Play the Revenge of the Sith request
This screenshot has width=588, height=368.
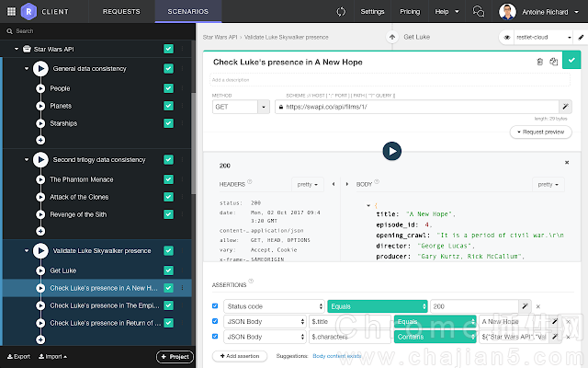(40, 214)
